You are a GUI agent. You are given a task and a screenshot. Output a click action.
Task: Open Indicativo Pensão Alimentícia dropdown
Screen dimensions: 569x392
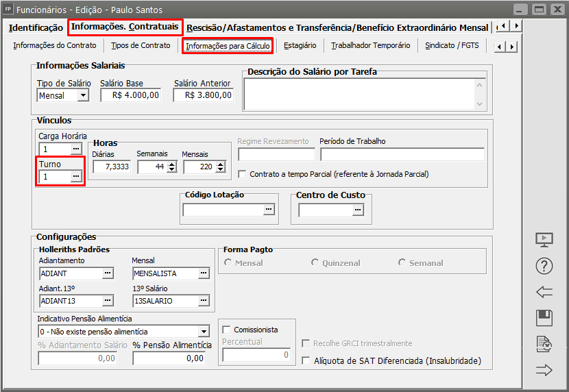click(203, 332)
